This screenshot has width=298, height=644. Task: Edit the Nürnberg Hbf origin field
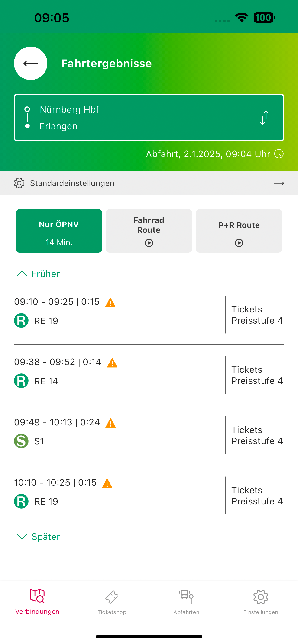(x=69, y=109)
